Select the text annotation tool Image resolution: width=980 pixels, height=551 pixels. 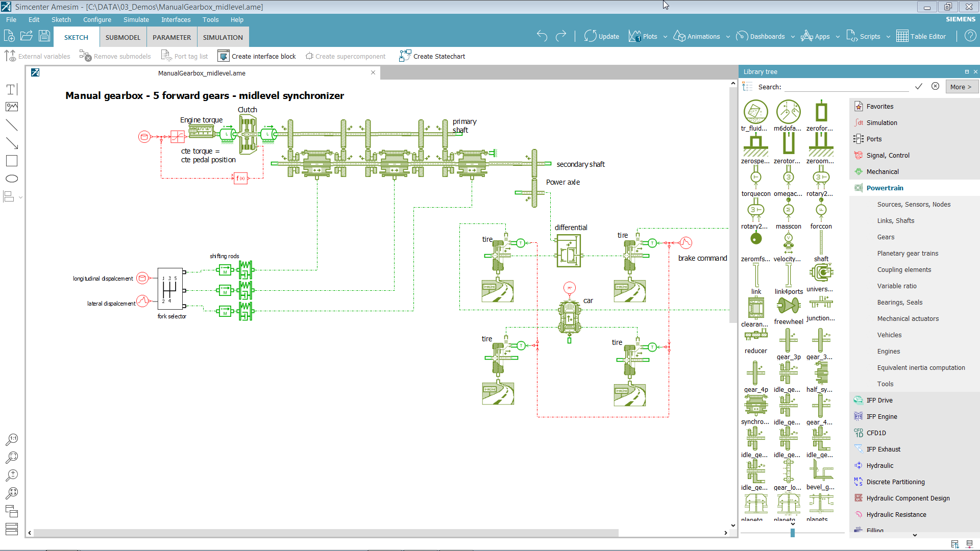coord(12,89)
